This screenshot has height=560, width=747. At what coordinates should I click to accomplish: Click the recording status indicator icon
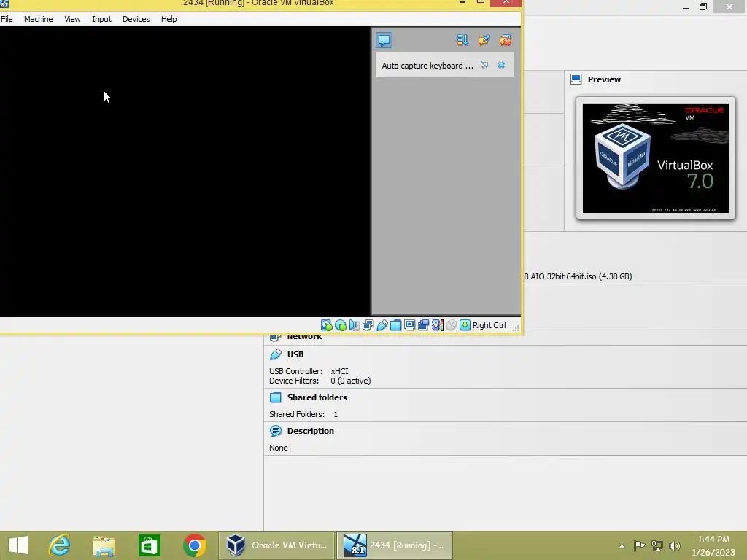[423, 325]
